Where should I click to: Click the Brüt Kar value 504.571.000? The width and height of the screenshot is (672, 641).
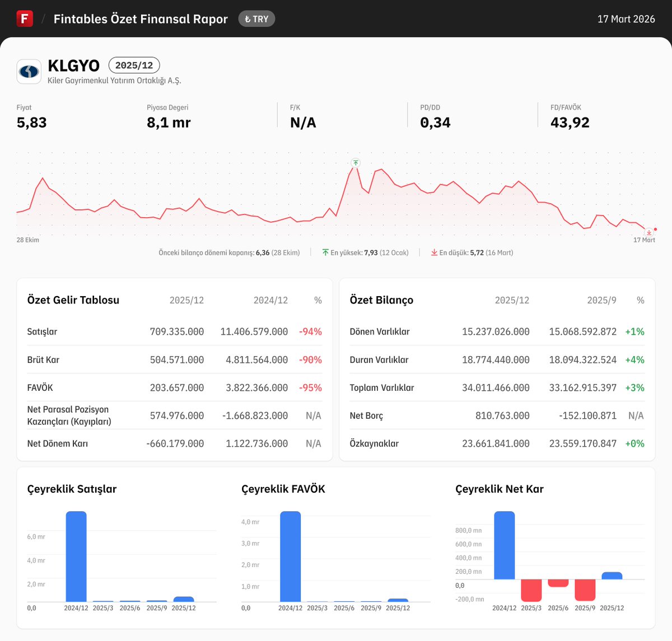coord(177,359)
